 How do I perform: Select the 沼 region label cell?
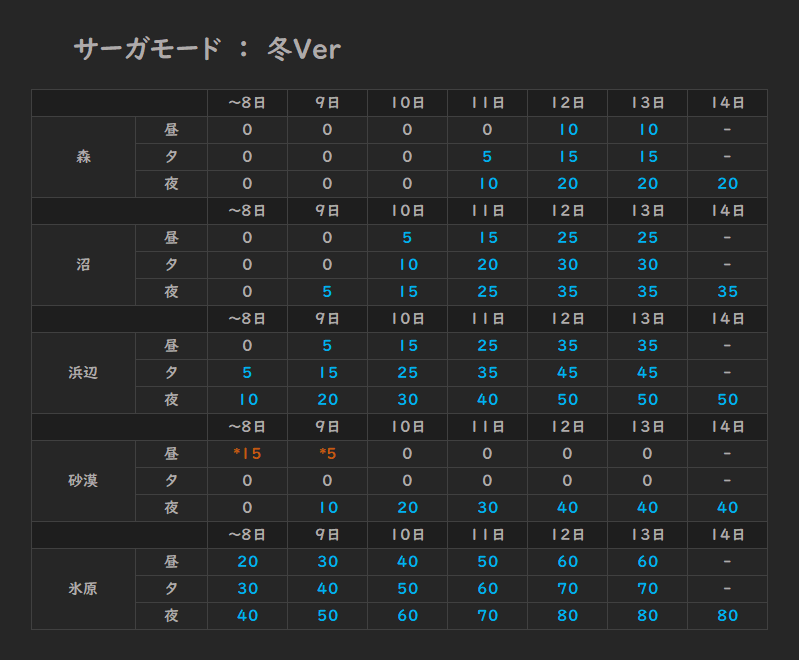point(84,265)
